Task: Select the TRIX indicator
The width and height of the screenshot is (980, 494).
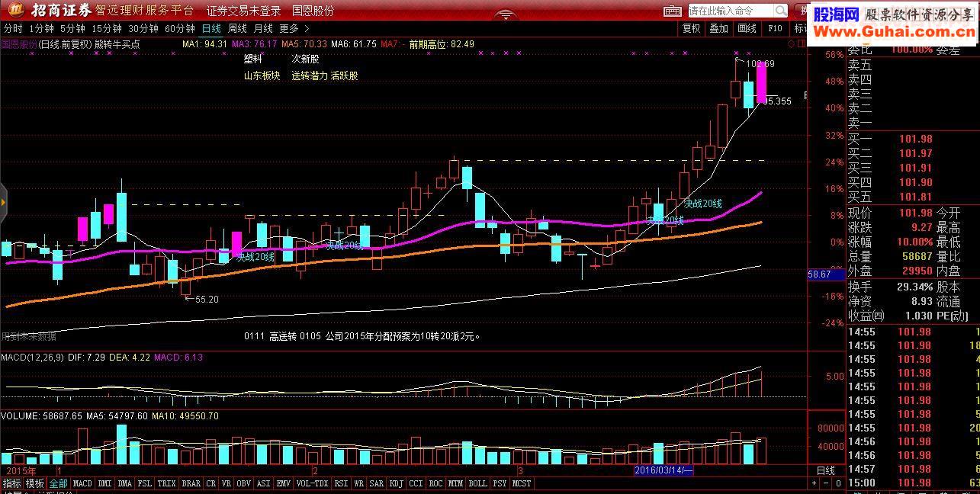Action: click(x=167, y=483)
